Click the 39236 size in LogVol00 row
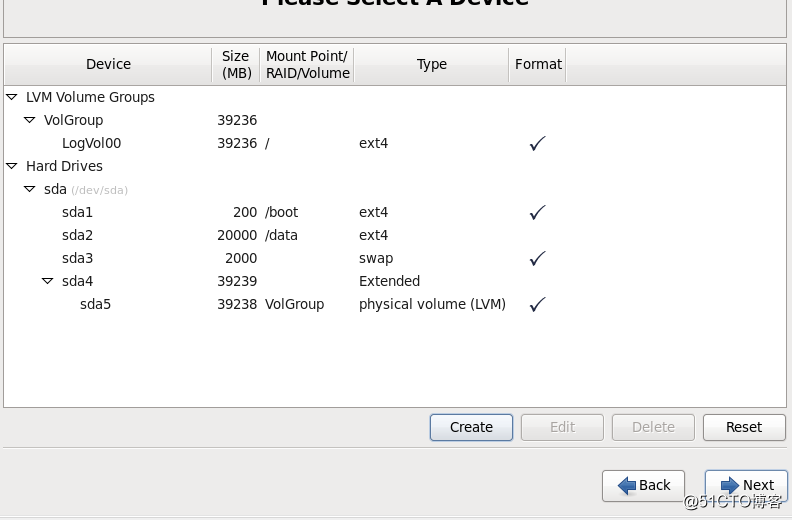 point(237,143)
